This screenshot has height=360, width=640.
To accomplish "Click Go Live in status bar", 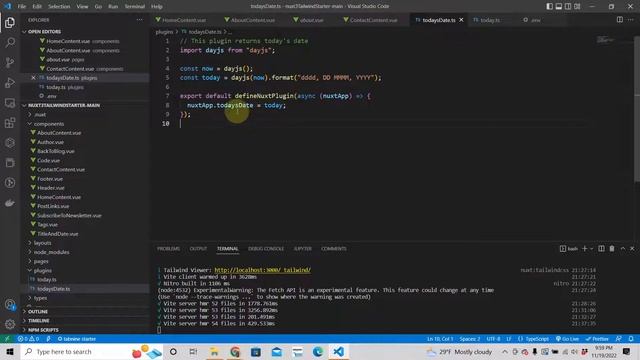I will (x=567, y=339).
